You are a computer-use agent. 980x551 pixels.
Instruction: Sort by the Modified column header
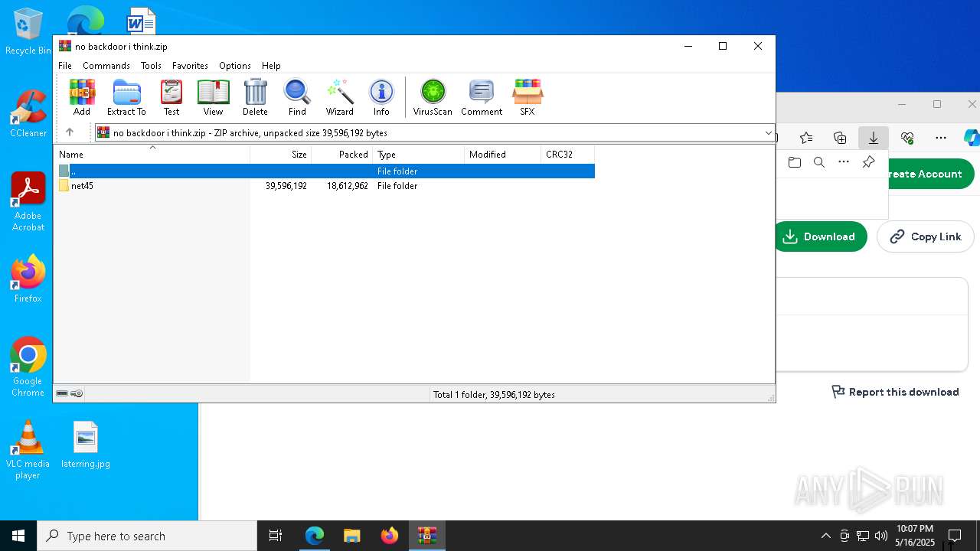point(502,155)
